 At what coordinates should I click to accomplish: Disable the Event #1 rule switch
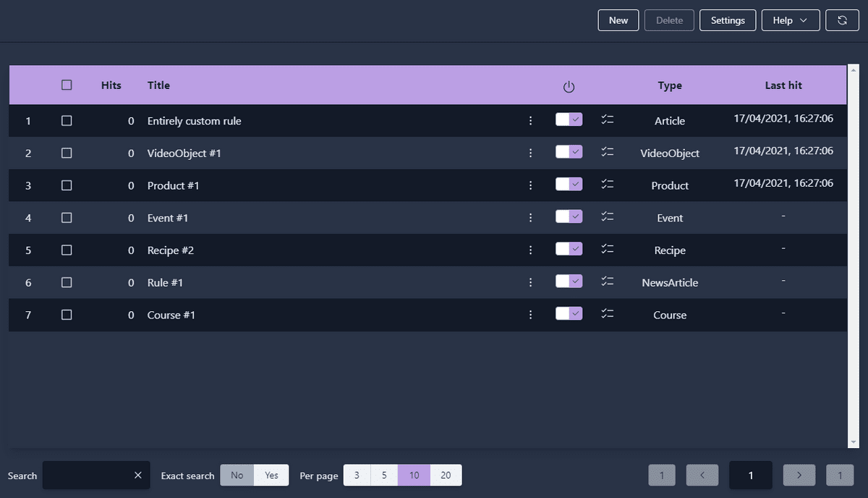tap(569, 216)
